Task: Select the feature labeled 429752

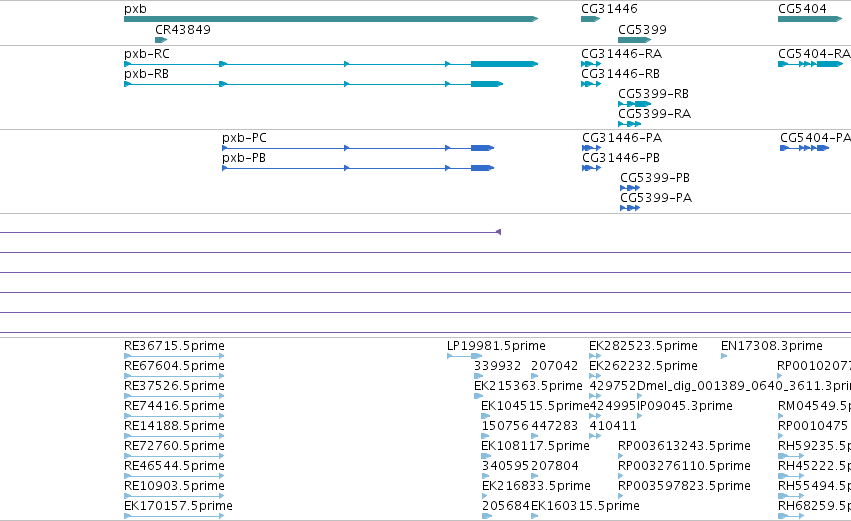Action: tap(595, 396)
